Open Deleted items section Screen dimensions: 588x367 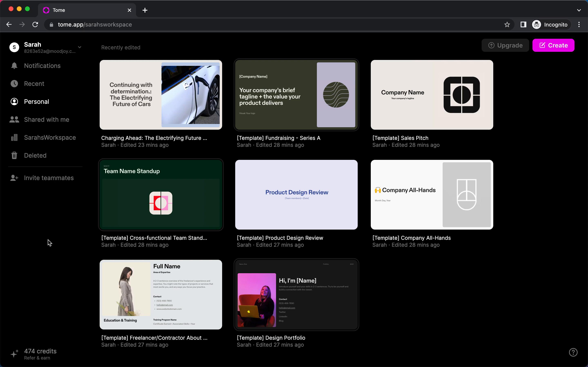[x=35, y=155]
